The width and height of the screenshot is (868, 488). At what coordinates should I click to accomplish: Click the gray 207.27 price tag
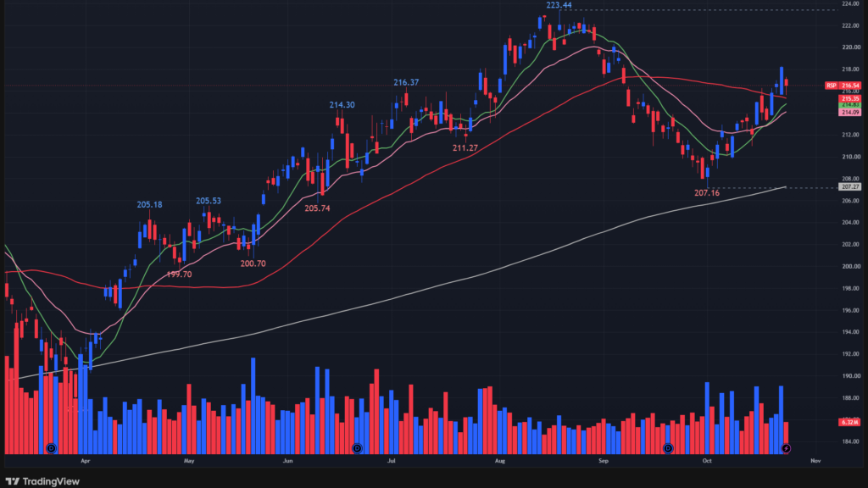click(849, 187)
